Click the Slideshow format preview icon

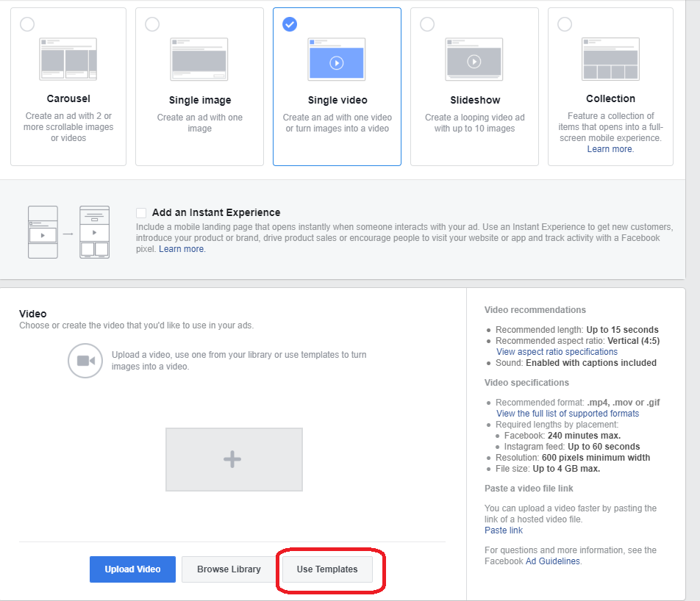point(474,59)
